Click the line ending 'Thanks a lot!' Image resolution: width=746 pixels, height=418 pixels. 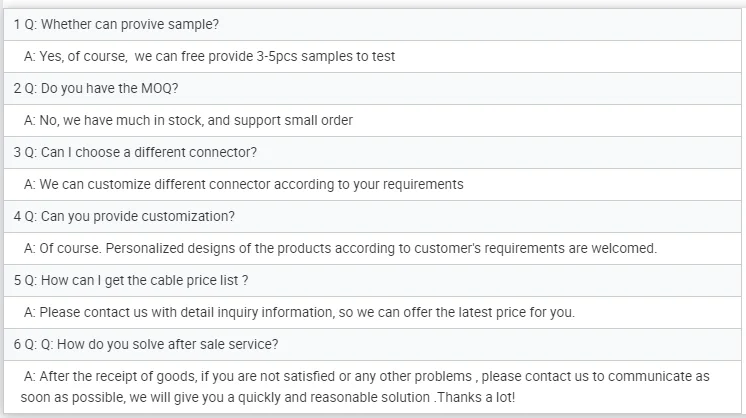[x=267, y=396]
